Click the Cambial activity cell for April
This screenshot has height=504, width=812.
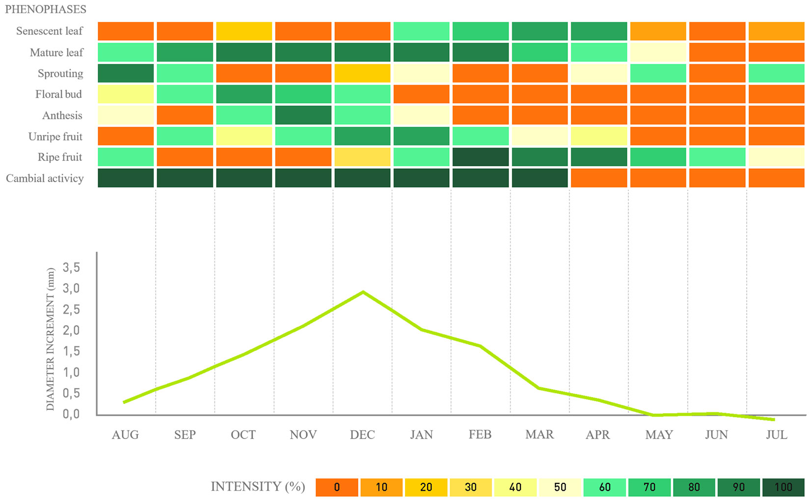click(598, 178)
